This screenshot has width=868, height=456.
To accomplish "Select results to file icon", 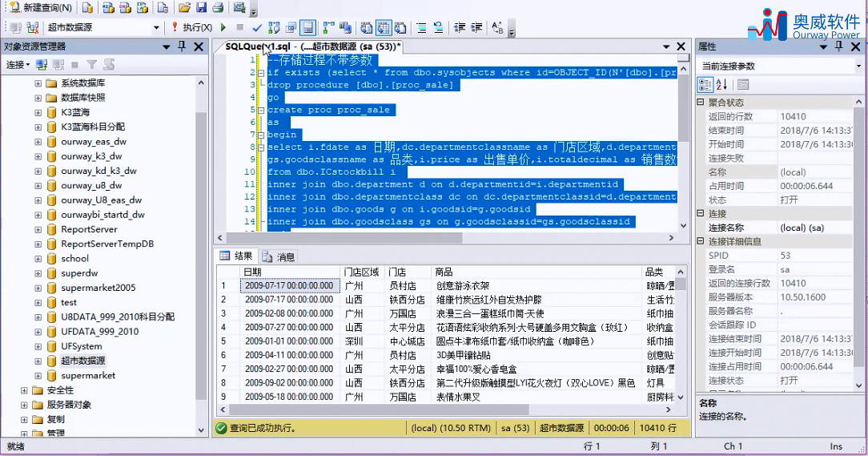I will click(400, 27).
